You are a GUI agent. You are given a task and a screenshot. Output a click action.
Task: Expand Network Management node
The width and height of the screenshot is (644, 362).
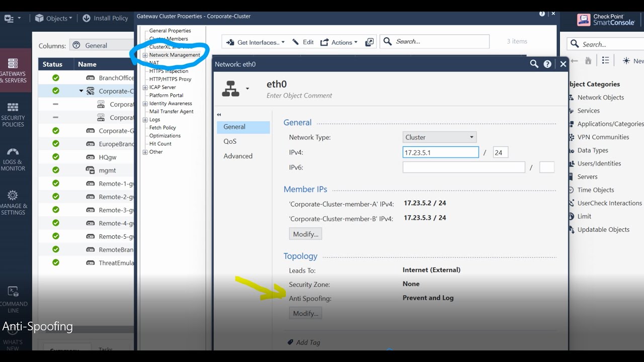click(145, 55)
